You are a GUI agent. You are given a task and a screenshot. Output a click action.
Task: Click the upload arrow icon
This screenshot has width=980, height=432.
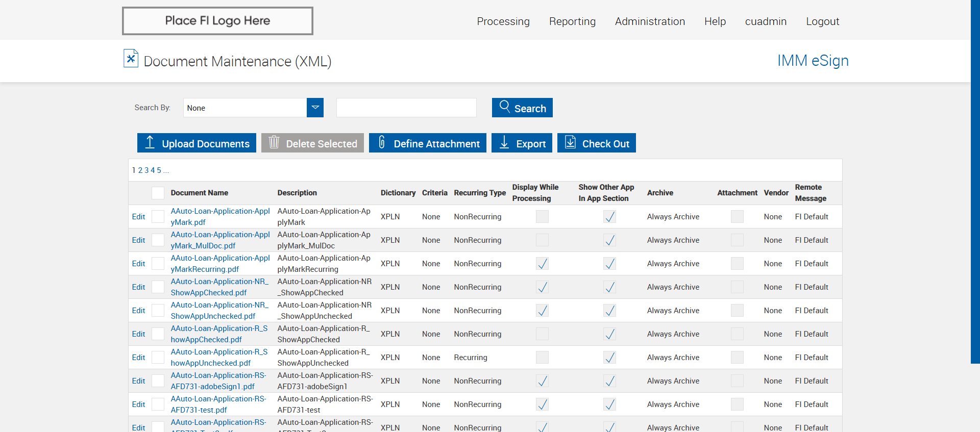(x=150, y=142)
